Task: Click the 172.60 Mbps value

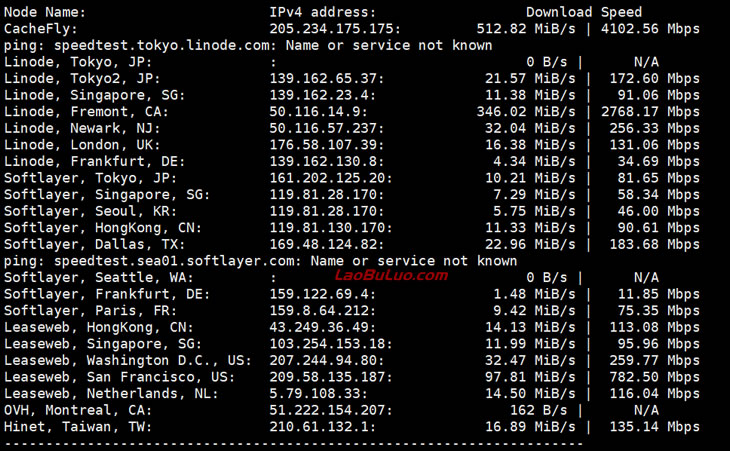Action: tap(655, 79)
